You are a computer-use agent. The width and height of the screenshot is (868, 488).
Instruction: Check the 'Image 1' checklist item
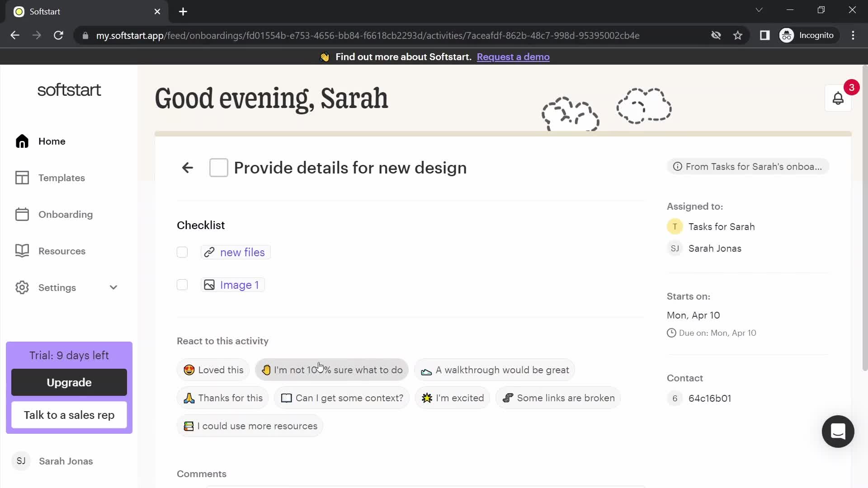coord(182,285)
